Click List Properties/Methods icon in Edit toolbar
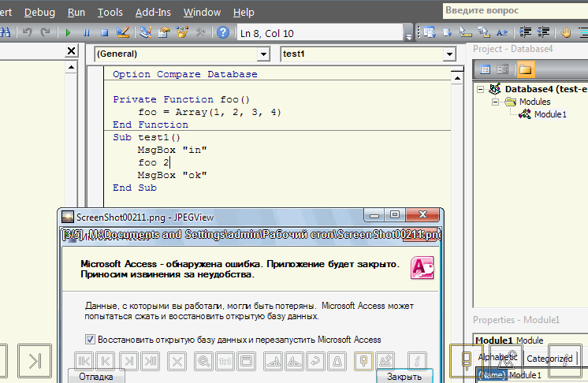Viewport: 588px width, 383px height. pyautogui.click(x=429, y=32)
